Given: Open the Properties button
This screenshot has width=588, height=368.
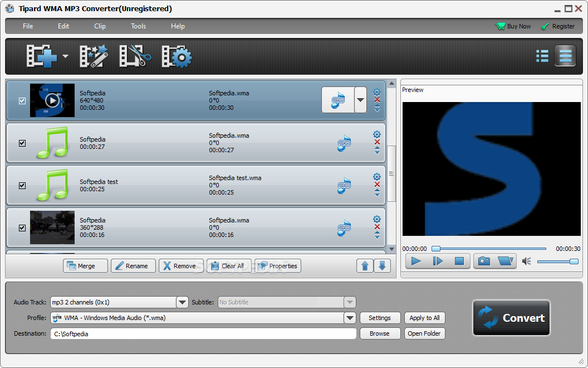Looking at the screenshot, I should pos(278,266).
